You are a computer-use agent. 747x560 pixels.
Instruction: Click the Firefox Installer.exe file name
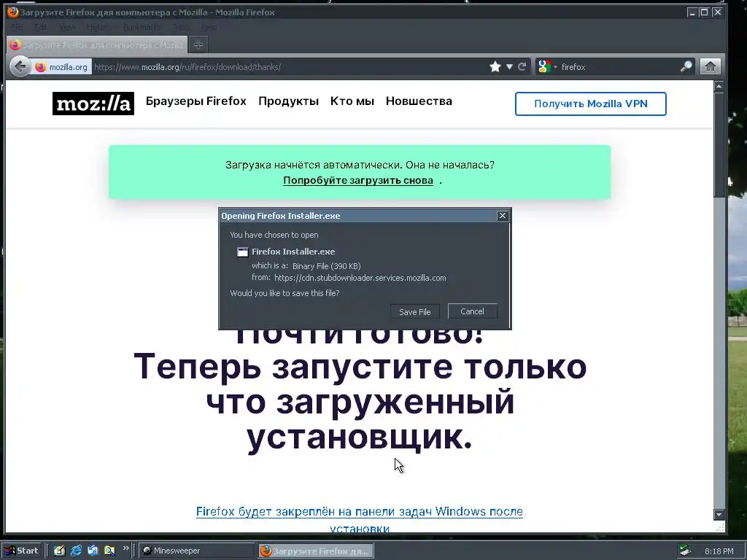293,252
